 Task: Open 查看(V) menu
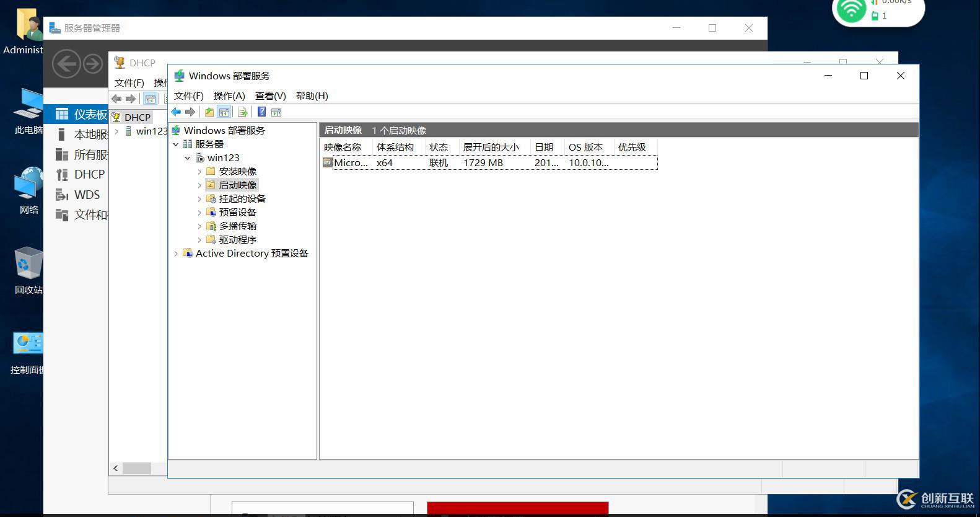pos(271,96)
